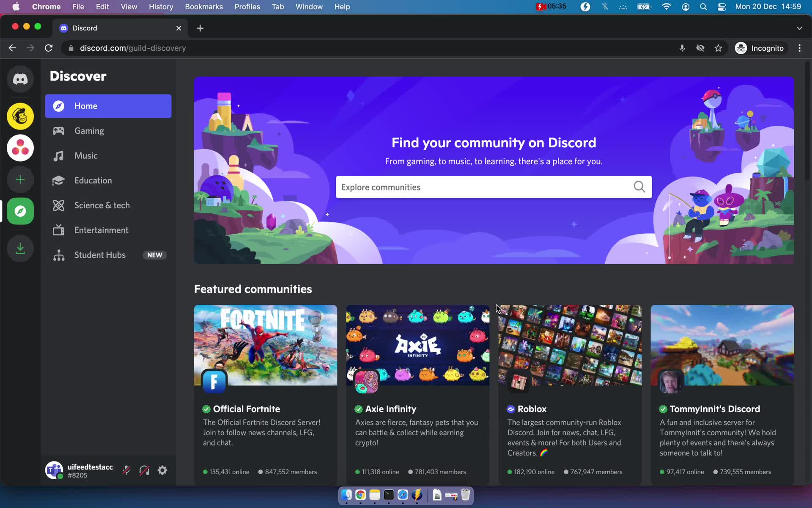Click the Add a Server plus icon

click(20, 179)
